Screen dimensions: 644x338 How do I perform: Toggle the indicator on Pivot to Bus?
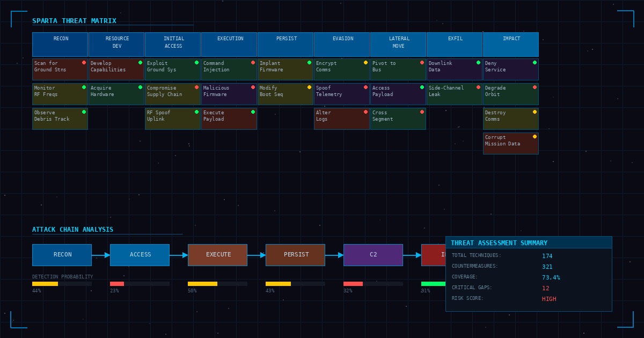pos(422,62)
